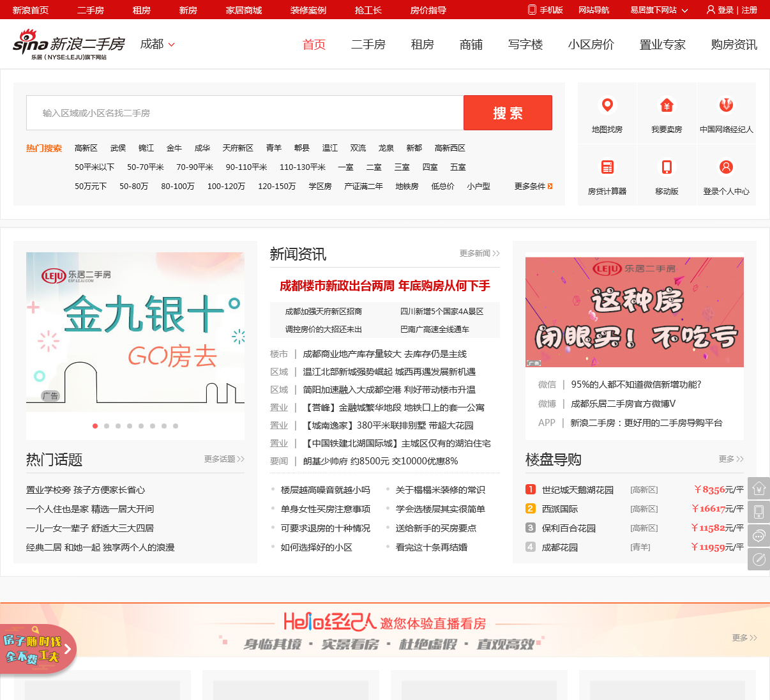This screenshot has height=700, width=770.
Task: Expand 楼盘导购 更多 link
Action: (731, 459)
